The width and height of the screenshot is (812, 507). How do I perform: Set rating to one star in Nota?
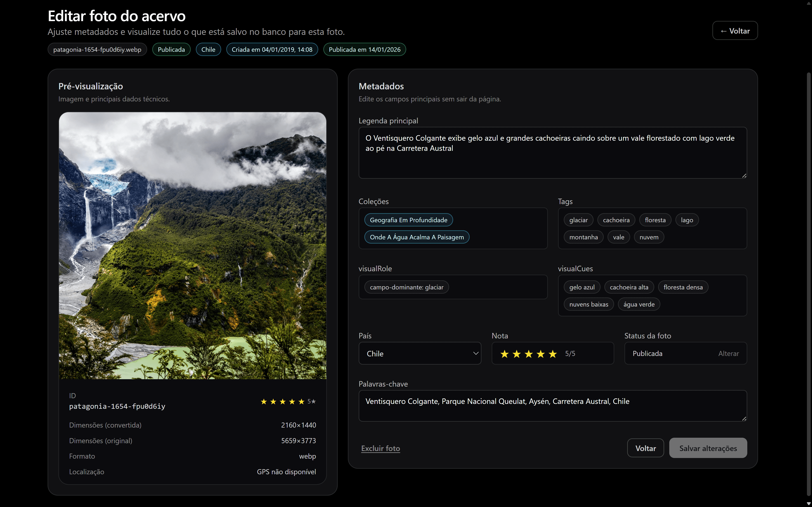click(504, 354)
